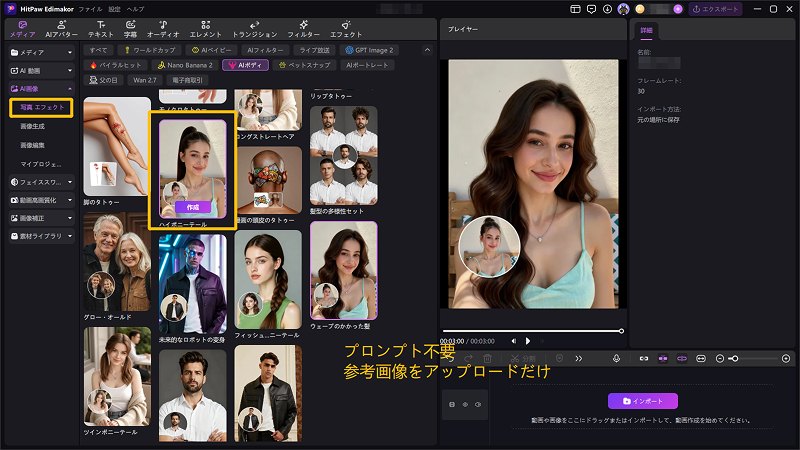Click the timeline zoom in plus icon
This screenshot has height=450, width=800.
[x=786, y=359]
